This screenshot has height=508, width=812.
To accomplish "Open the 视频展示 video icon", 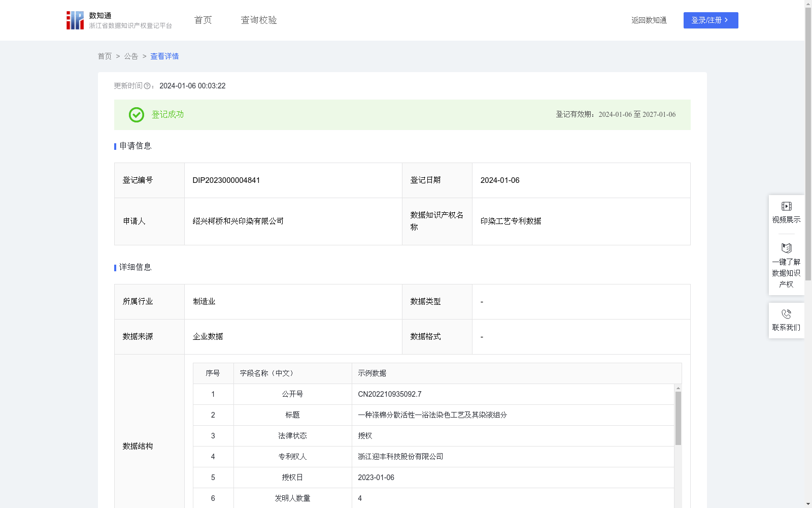I will 787,206.
